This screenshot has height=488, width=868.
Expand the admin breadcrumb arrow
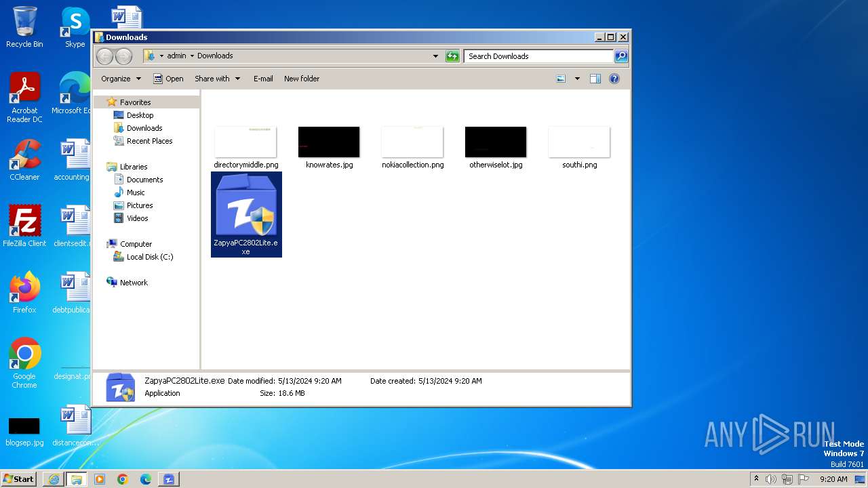(x=192, y=56)
